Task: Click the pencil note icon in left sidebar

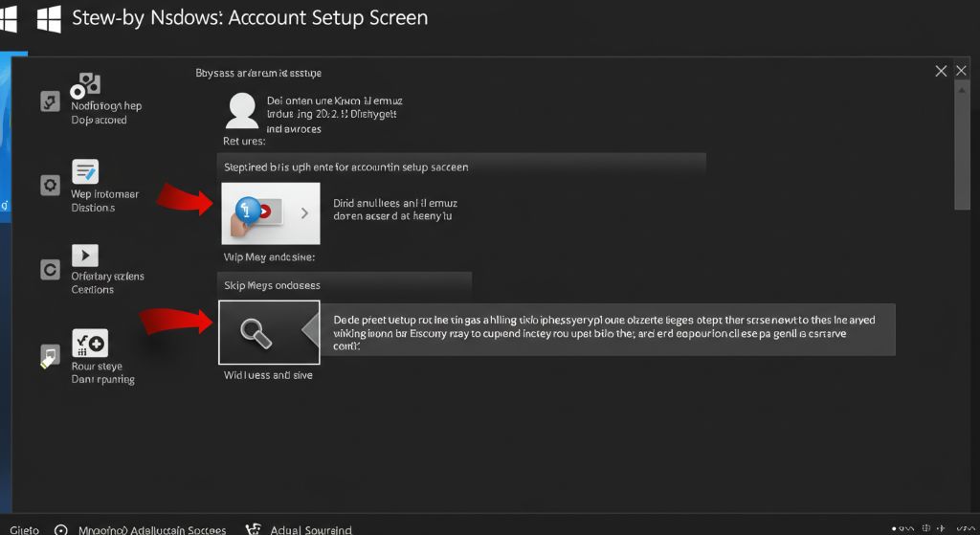Action: pos(50,357)
